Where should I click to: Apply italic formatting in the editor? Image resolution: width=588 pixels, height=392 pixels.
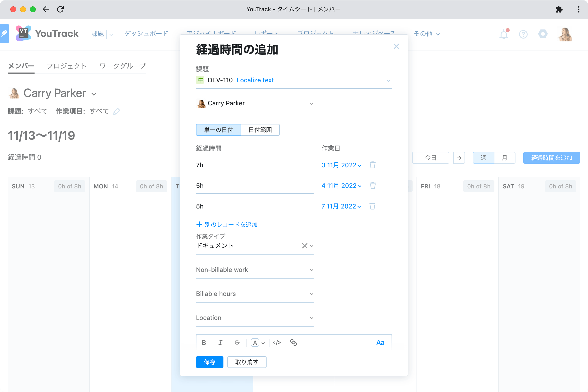(x=220, y=343)
